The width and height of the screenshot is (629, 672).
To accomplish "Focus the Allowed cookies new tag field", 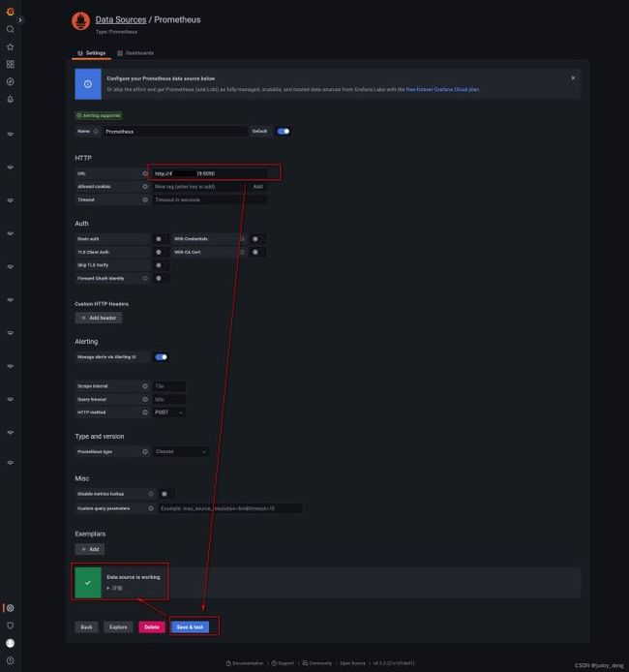I will (x=200, y=187).
